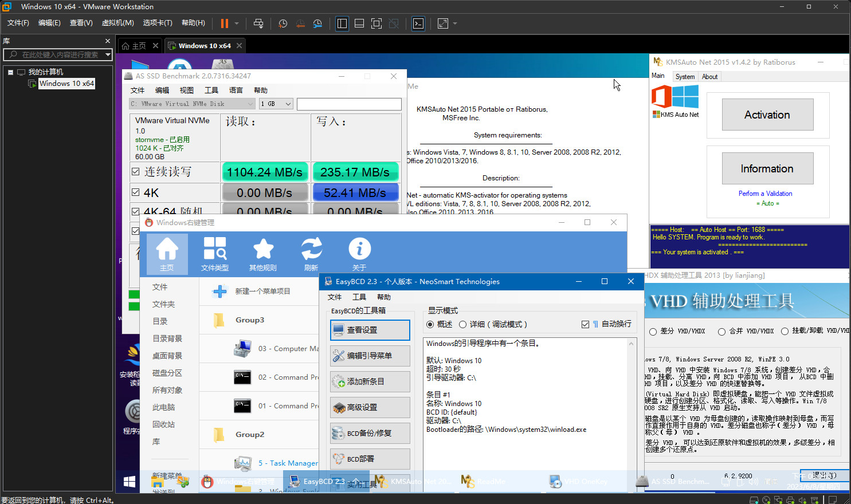Switch to the About tab in KMSAuto
The image size is (851, 504).
[x=709, y=77]
